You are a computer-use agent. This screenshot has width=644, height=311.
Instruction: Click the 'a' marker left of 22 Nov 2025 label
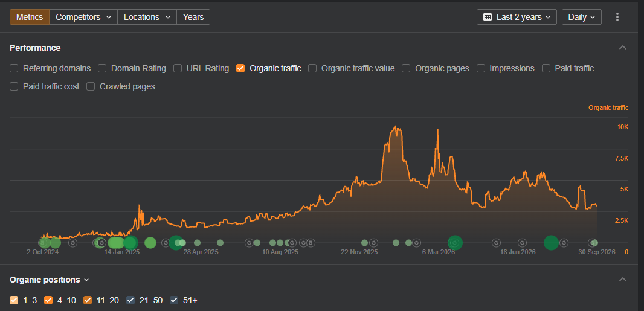pyautogui.click(x=311, y=243)
